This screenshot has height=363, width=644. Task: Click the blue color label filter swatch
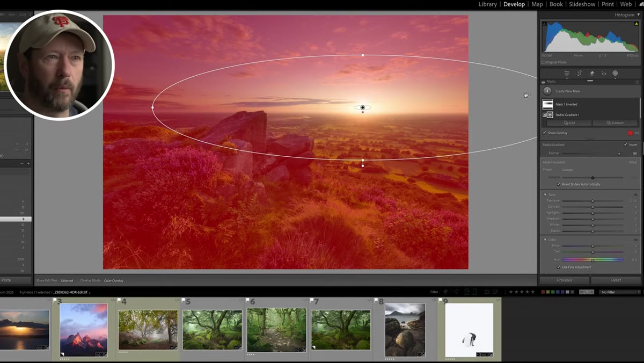[557, 292]
